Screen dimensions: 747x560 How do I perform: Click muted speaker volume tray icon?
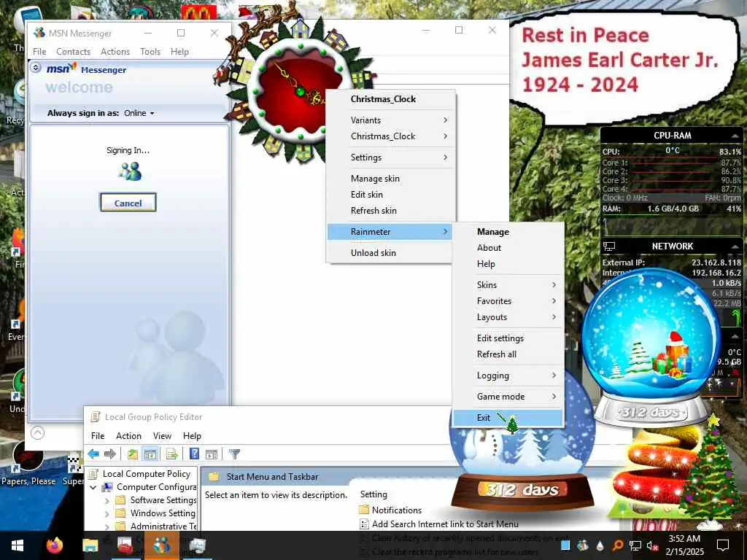(653, 545)
